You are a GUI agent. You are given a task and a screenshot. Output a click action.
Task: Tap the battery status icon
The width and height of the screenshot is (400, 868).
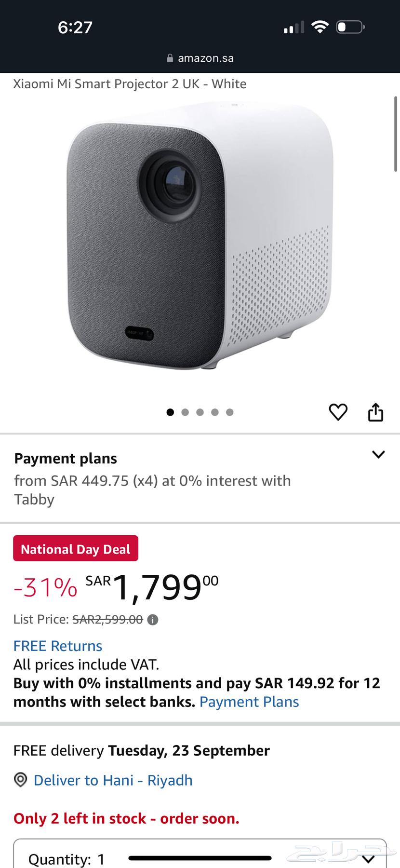350,27
